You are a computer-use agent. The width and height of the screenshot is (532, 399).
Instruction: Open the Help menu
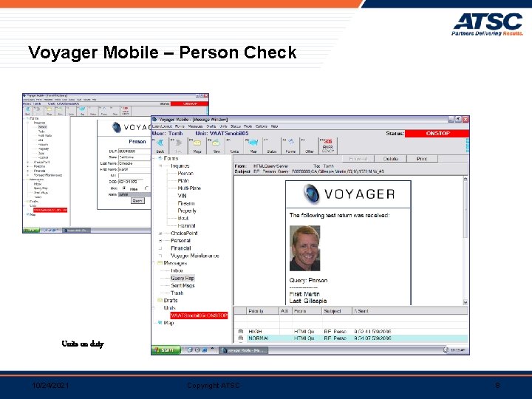pos(274,126)
